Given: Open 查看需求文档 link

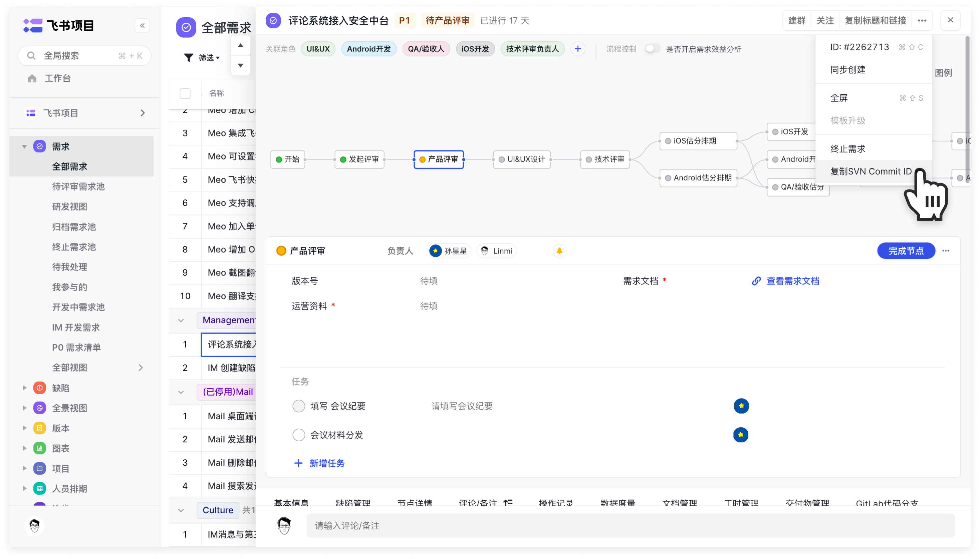Looking at the screenshot, I should [x=793, y=281].
